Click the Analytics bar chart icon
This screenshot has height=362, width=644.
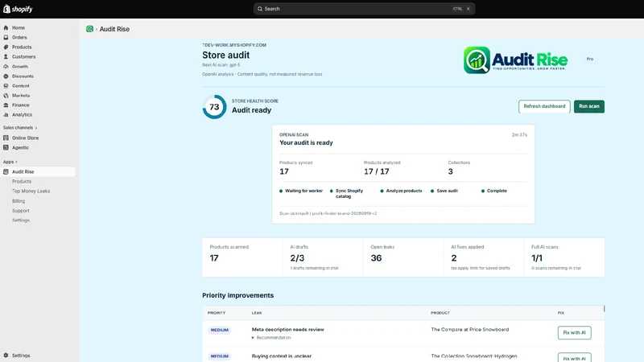tap(6, 115)
